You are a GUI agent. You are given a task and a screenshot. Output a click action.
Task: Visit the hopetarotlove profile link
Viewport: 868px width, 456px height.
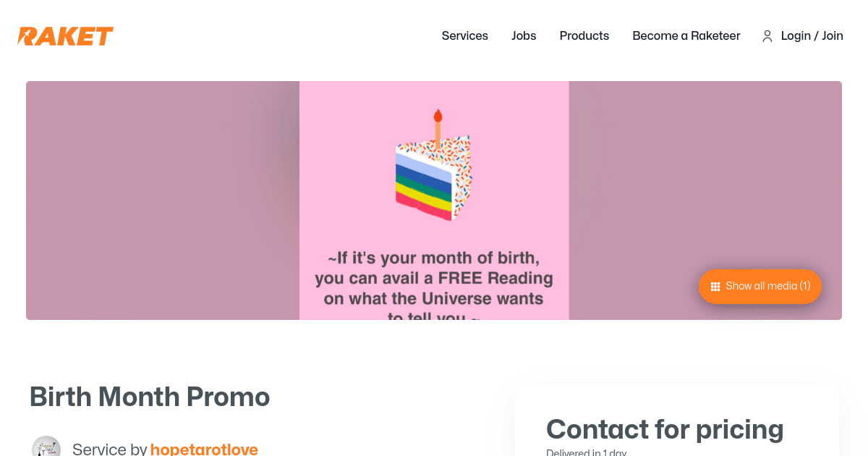(x=204, y=449)
